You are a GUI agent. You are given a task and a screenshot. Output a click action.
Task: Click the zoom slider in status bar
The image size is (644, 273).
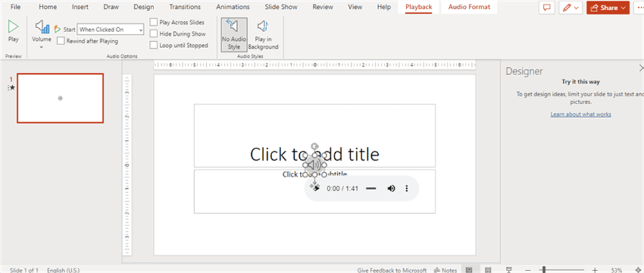tap(543, 270)
